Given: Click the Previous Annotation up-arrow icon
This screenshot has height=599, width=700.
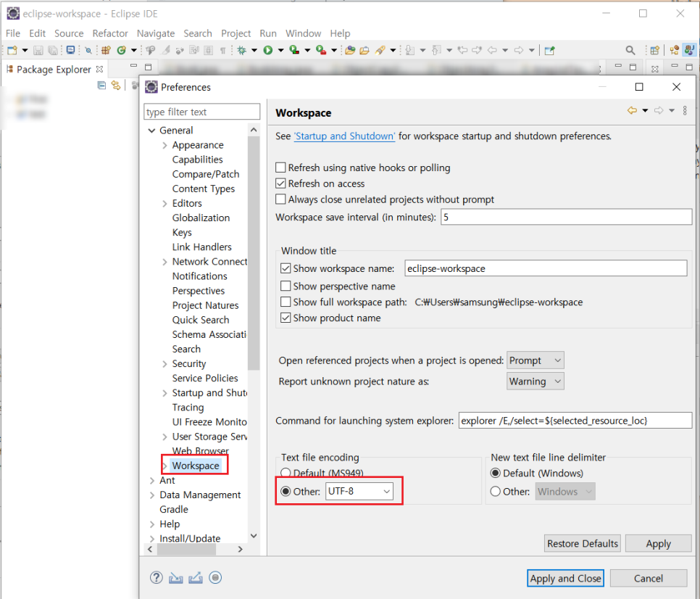Looking at the screenshot, I should [437, 50].
